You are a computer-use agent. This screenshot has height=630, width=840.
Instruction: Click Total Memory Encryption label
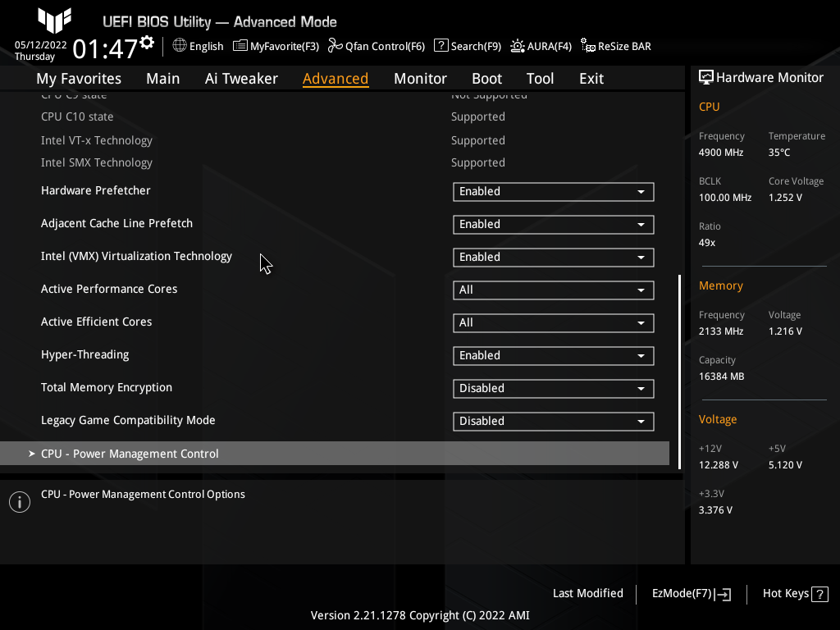[107, 387]
